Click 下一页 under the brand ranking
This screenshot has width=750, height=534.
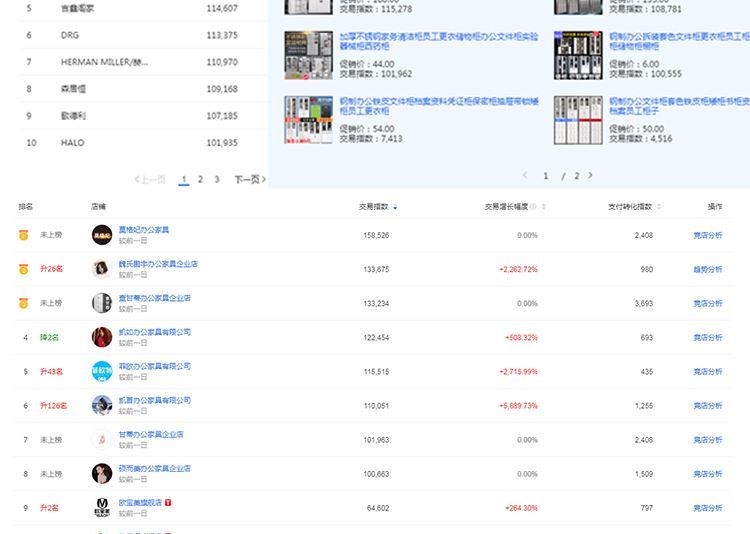248,180
